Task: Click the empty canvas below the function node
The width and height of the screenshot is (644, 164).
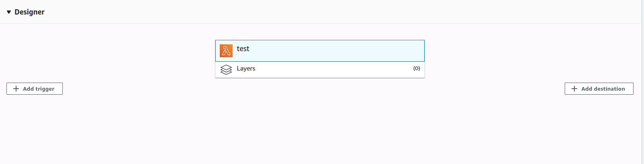Action: 320,121
